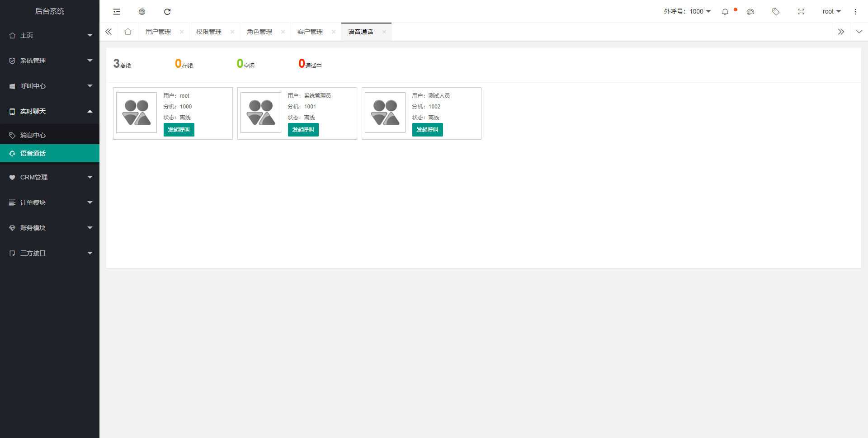The width and height of the screenshot is (868, 438).
Task: Switch to the 用户管理 tab
Action: point(158,32)
